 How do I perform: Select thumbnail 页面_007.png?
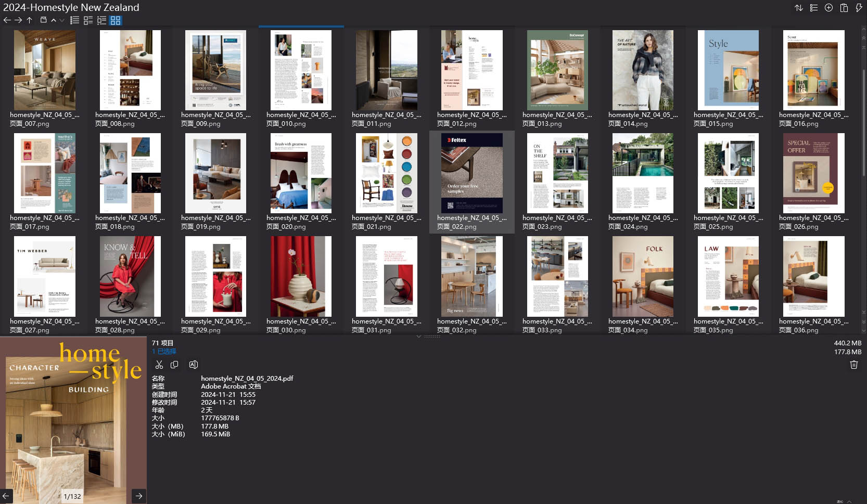pos(45,70)
